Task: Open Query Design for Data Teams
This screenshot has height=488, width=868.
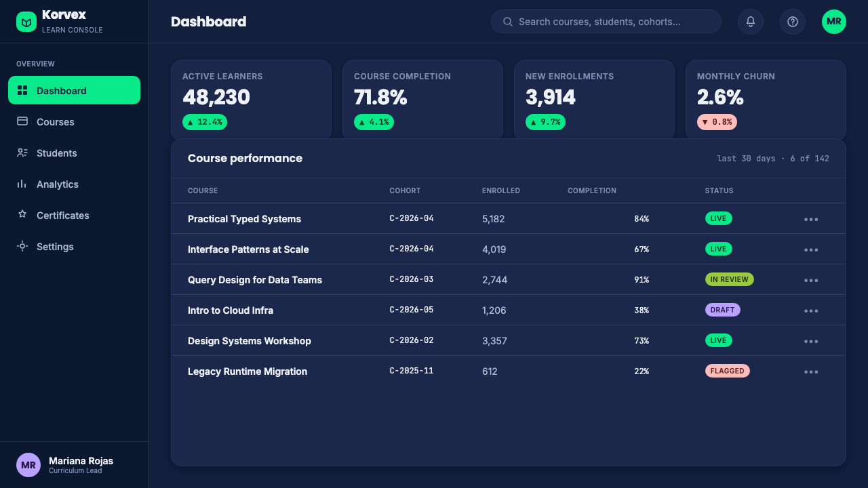Action: (x=255, y=280)
